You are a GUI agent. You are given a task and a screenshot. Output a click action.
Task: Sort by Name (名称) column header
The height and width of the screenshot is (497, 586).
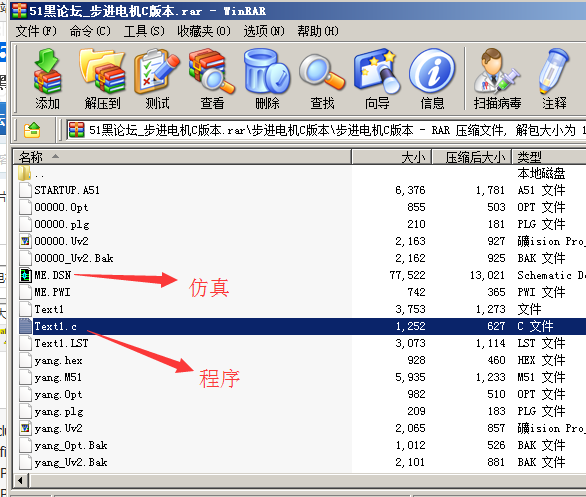coord(182,157)
